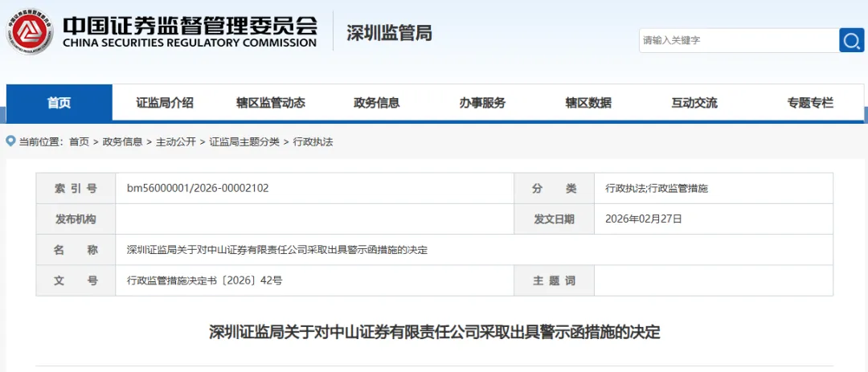
Task: Click the 行政执法 breadcrumb link
Action: 313,142
